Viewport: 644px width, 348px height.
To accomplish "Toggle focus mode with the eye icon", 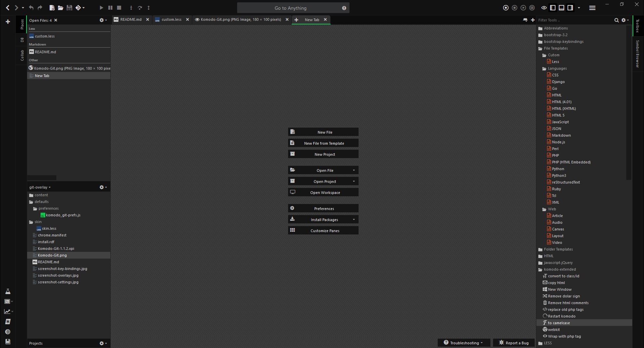I will 544,7.
